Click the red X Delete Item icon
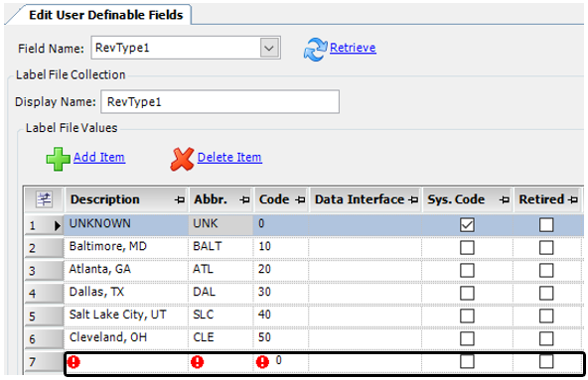588x380 pixels. click(x=182, y=159)
